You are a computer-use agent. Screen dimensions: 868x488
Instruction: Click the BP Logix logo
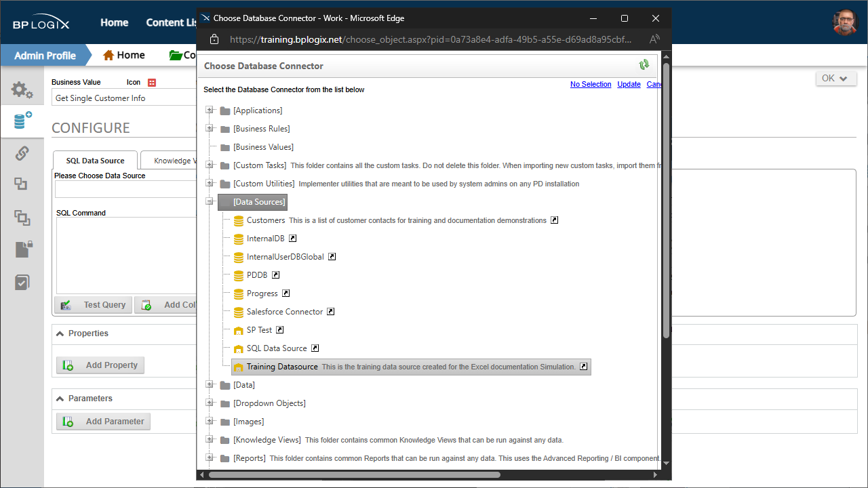point(41,24)
